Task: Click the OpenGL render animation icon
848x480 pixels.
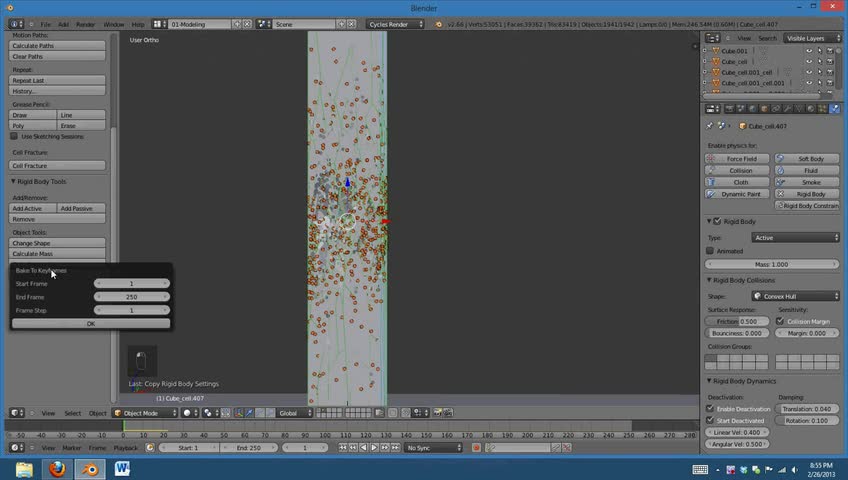Action: pos(448,413)
